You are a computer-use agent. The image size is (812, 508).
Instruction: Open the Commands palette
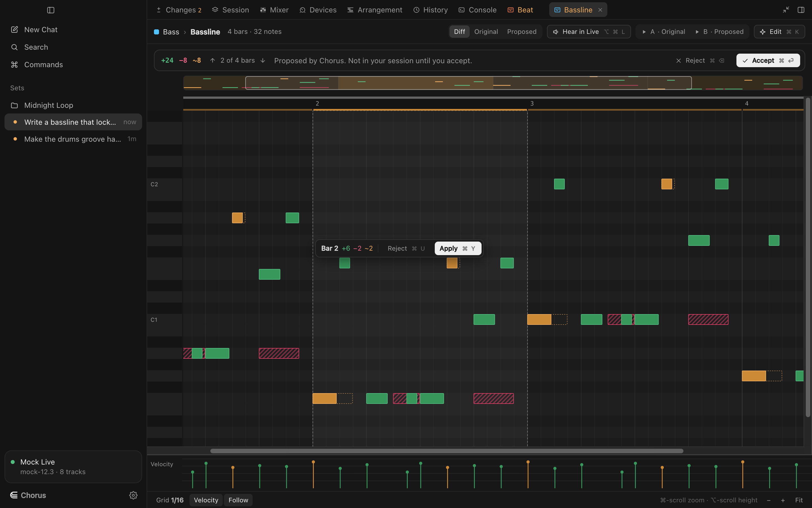73,65
